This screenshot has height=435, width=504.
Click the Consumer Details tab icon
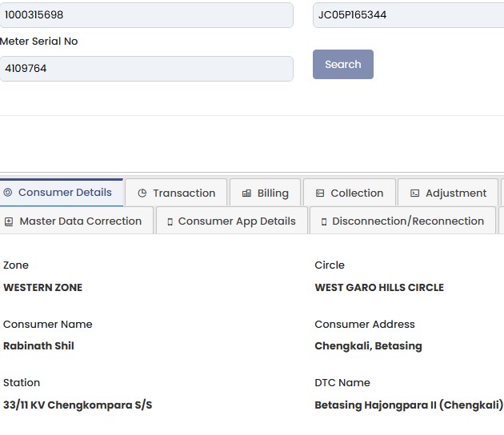[8, 193]
